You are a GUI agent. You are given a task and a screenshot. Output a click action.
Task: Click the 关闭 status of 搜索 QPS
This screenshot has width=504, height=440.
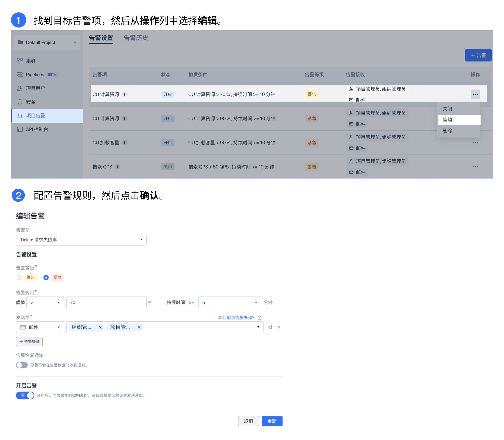pos(168,167)
